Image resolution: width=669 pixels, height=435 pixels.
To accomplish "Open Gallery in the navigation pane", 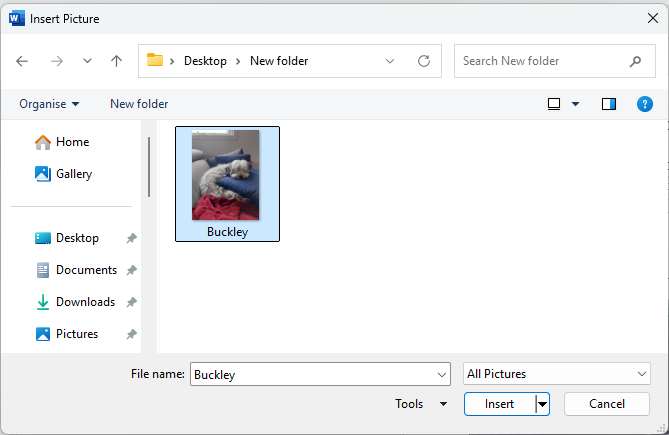I will [64, 174].
